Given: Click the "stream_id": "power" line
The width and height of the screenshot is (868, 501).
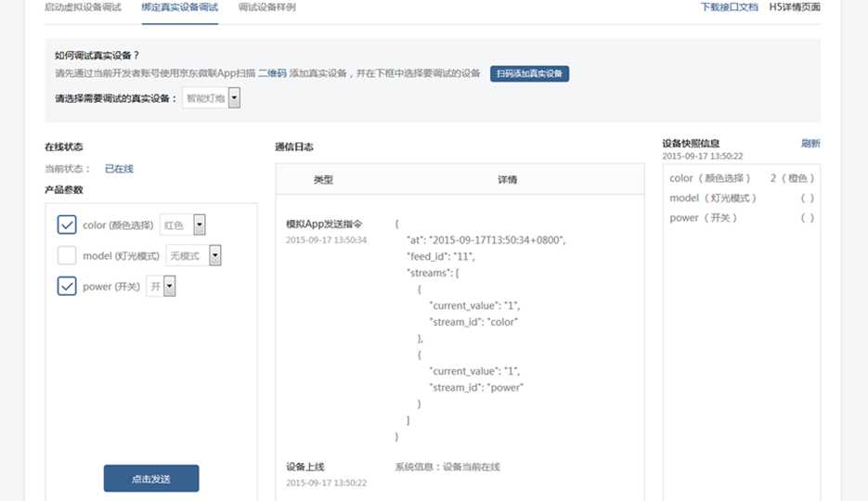Looking at the screenshot, I should coord(476,388).
